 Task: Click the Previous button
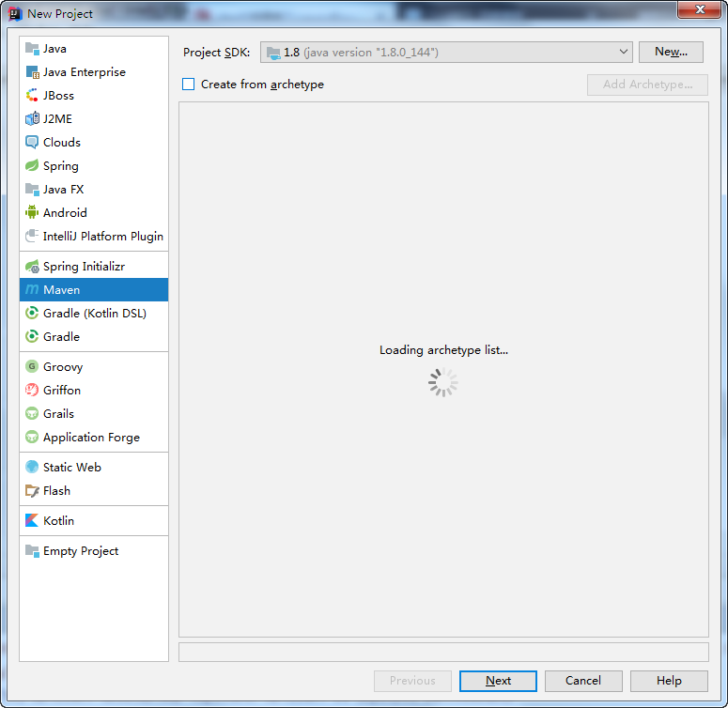pos(412,681)
